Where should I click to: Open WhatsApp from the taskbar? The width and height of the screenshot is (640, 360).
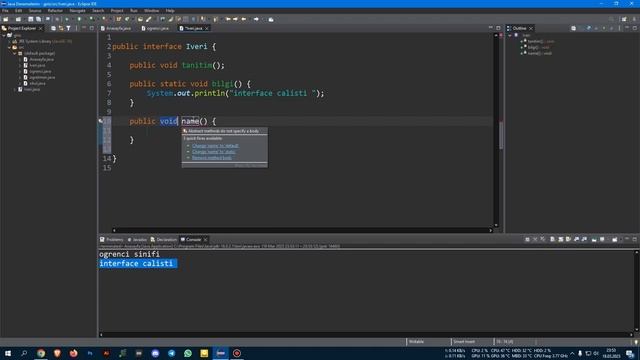(x=188, y=353)
